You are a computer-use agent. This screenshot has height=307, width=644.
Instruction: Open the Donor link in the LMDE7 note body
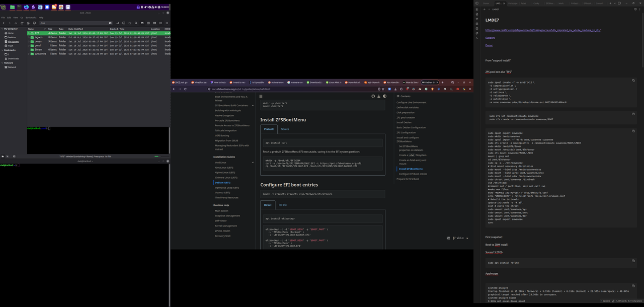pos(489,45)
